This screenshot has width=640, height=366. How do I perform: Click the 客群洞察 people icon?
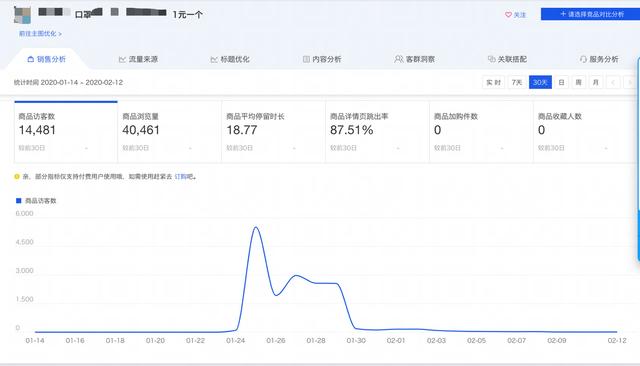pyautogui.click(x=398, y=59)
